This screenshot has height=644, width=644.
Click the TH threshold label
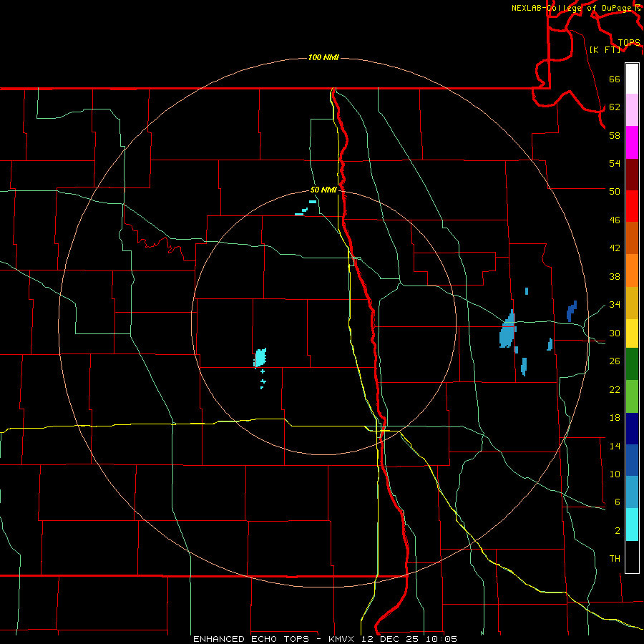pos(615,559)
